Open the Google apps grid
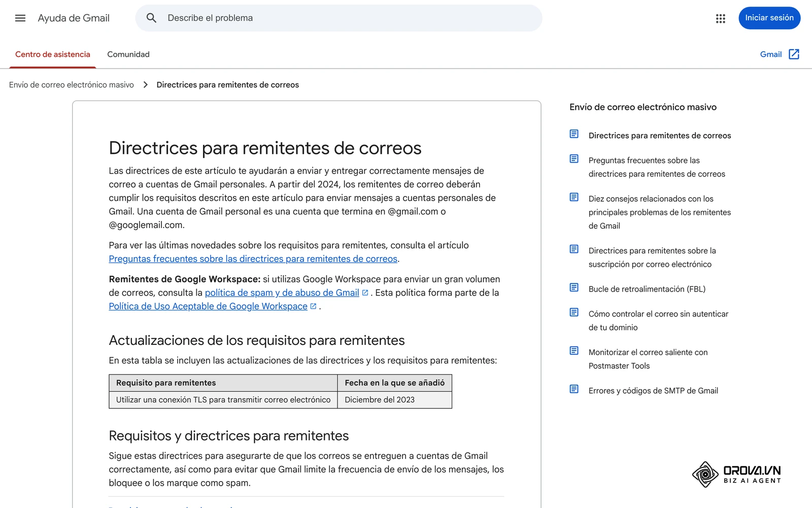812x508 pixels. coord(721,18)
